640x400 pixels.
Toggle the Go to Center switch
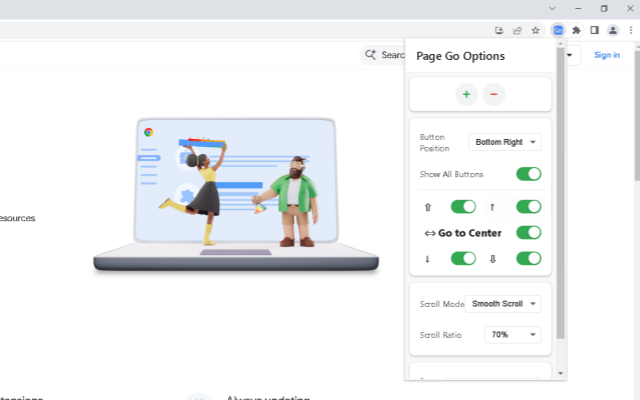pos(529,233)
